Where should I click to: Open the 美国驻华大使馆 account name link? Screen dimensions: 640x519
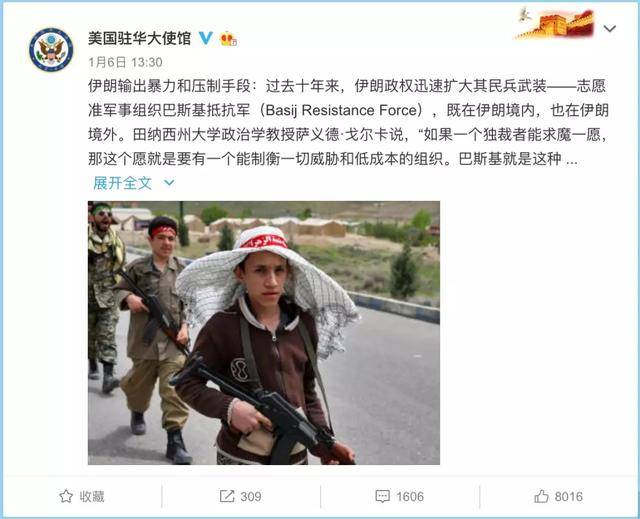[140, 38]
